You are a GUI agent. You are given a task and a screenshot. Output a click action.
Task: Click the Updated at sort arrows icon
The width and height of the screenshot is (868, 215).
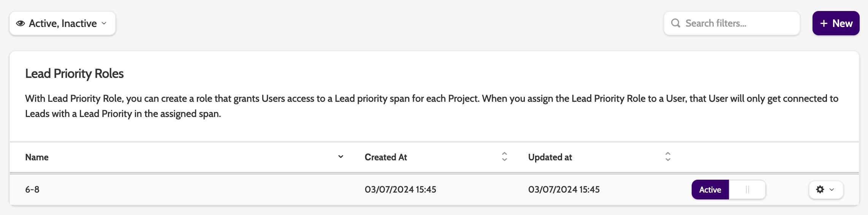click(668, 157)
